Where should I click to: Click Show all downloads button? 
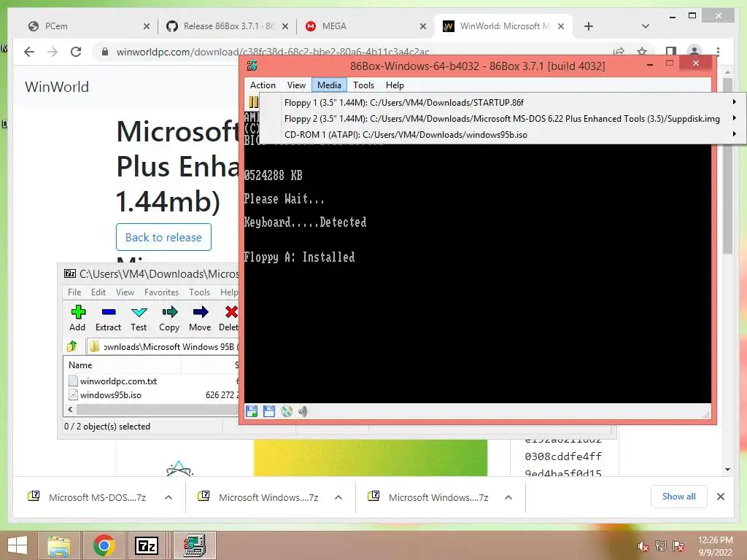(679, 497)
